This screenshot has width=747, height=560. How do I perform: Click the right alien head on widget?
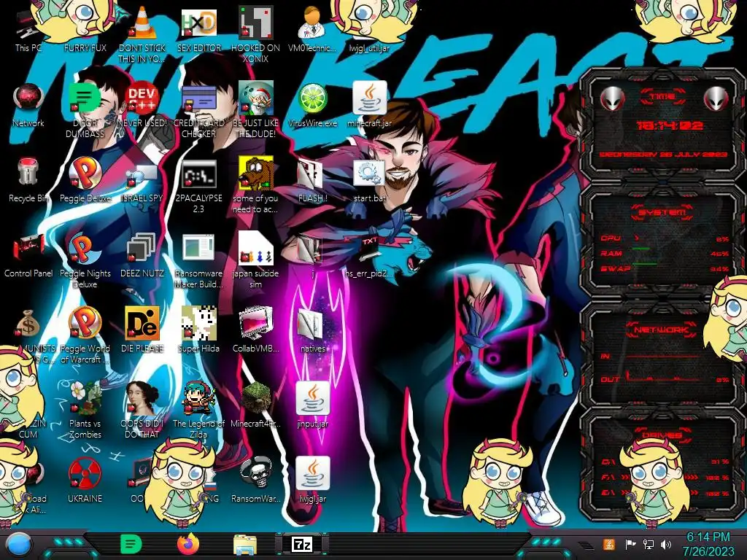coord(716,98)
